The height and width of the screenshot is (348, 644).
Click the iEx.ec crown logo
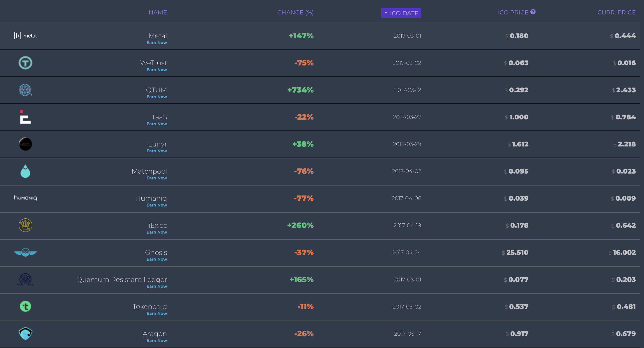(x=25, y=225)
